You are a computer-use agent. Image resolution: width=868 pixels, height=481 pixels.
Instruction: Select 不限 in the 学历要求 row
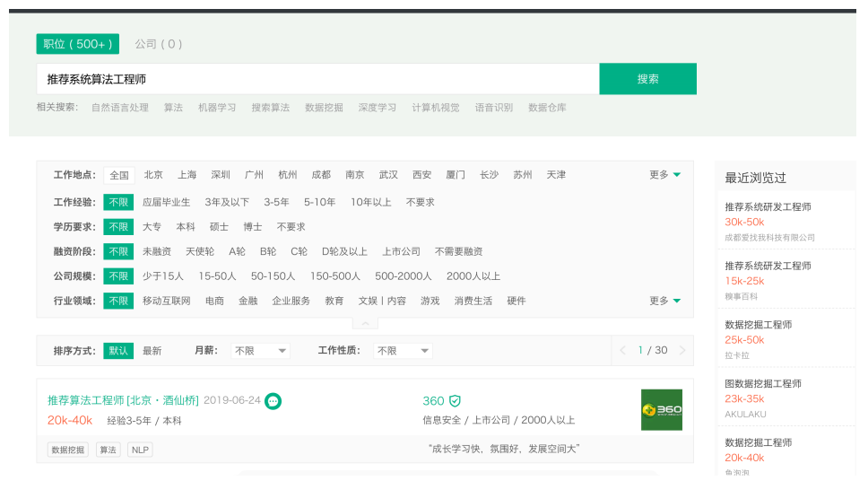click(x=118, y=227)
